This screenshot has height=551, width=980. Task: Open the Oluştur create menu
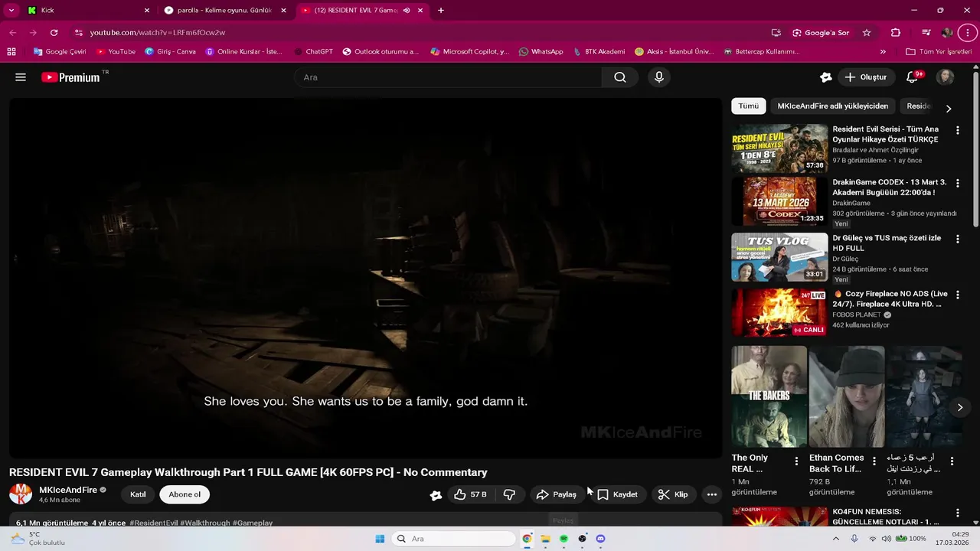click(865, 77)
